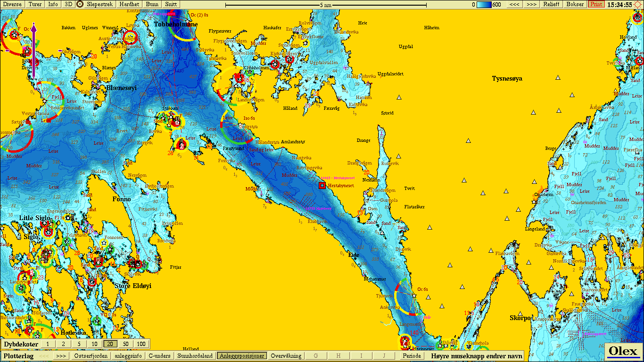This screenshot has height=362, width=644.
Task: Click the Blænesøyi island label
Action: point(121,88)
